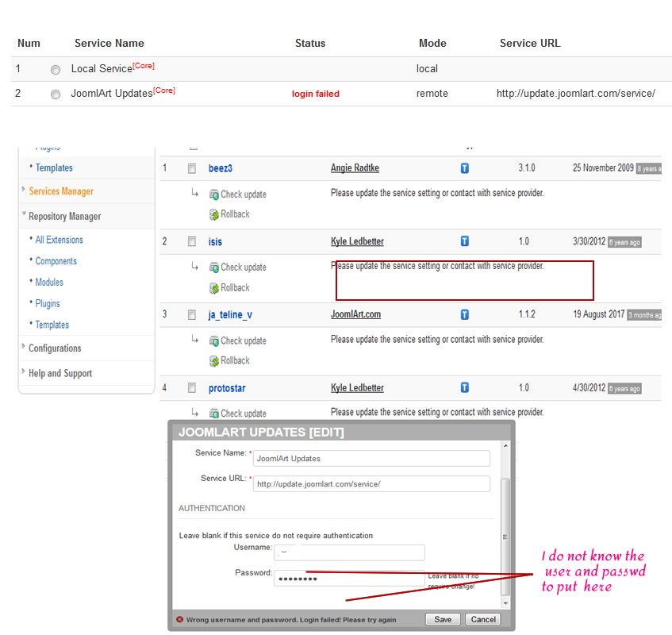This screenshot has width=672, height=635.
Task: Click the Rollback icon under beez3
Action: [x=233, y=214]
